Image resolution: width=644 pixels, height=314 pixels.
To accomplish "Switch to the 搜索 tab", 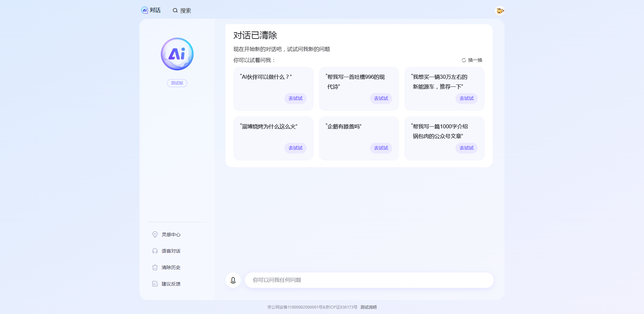I will [182, 10].
